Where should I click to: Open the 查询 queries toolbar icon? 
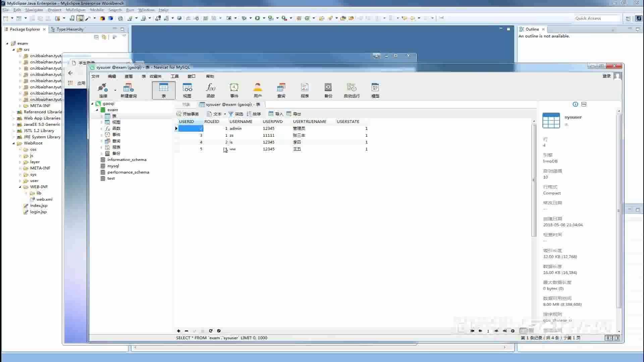click(281, 90)
